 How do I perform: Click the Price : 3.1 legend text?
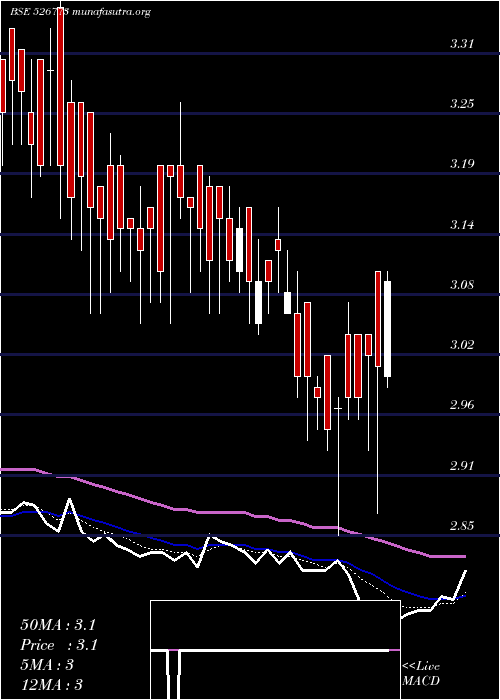point(59,645)
